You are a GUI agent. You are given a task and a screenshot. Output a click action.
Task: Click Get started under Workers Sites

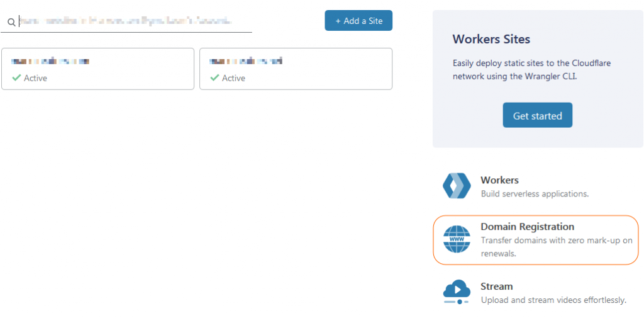(537, 115)
